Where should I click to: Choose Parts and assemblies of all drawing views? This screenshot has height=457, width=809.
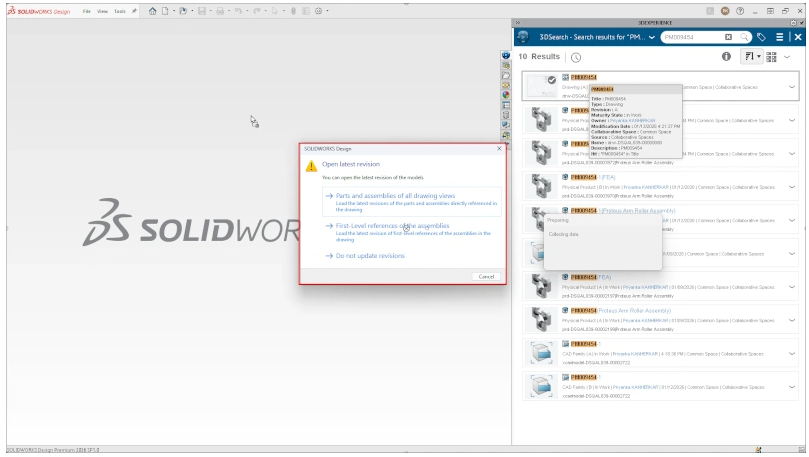412,202
